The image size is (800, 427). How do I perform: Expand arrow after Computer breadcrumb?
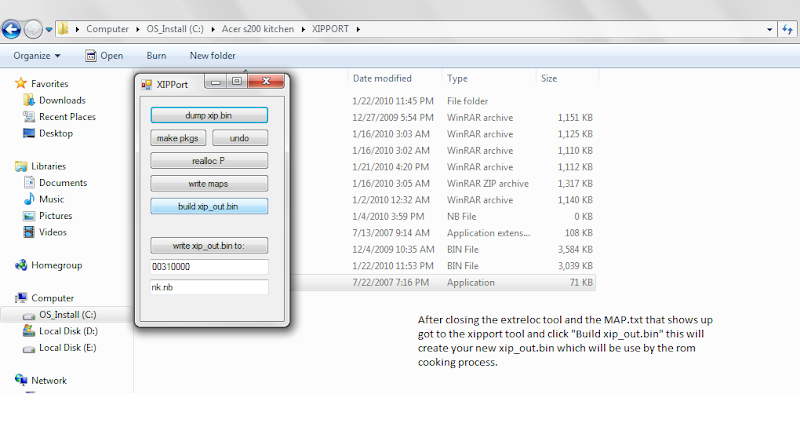coord(138,29)
